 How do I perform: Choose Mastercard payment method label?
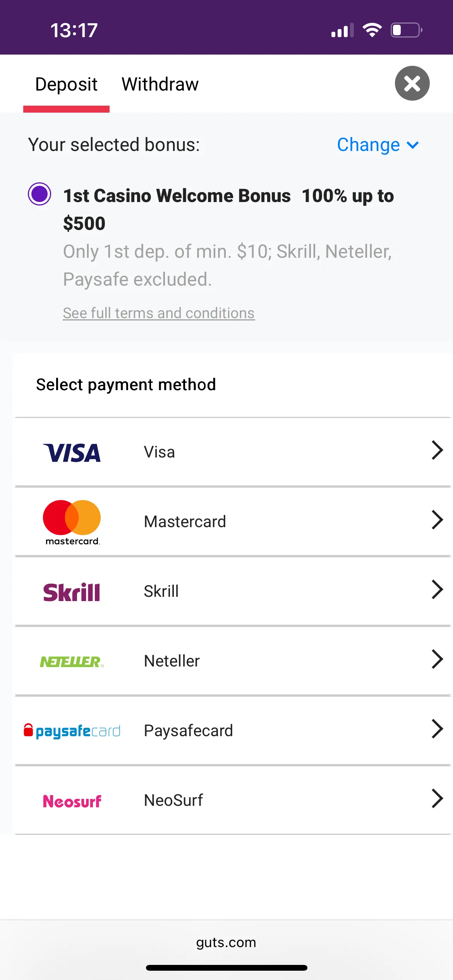[x=185, y=522]
